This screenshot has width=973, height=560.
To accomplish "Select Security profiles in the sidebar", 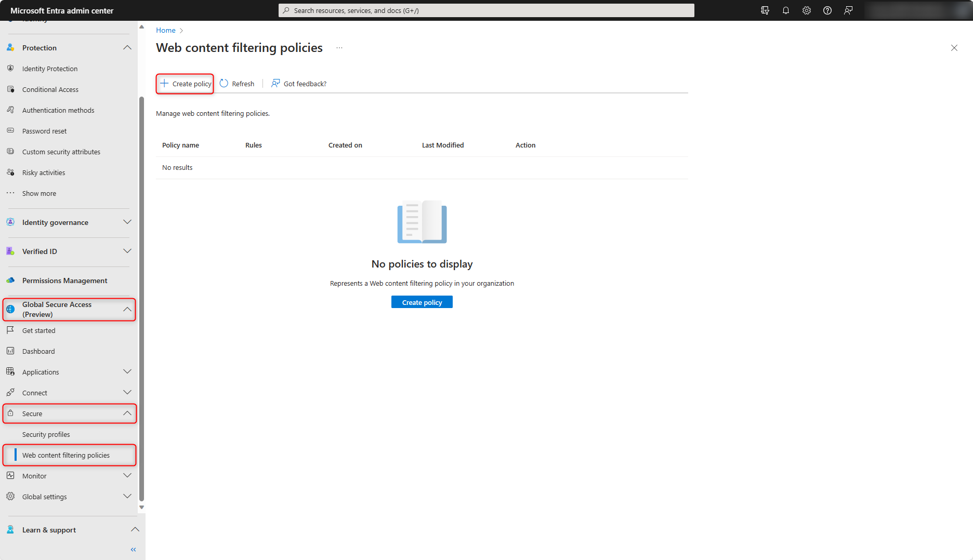I will pyautogui.click(x=46, y=434).
